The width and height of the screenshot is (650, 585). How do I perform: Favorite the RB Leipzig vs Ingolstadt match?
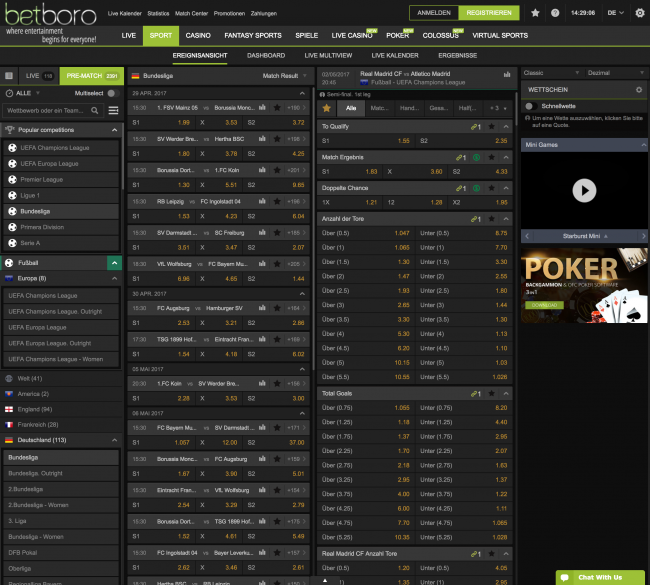coord(276,201)
